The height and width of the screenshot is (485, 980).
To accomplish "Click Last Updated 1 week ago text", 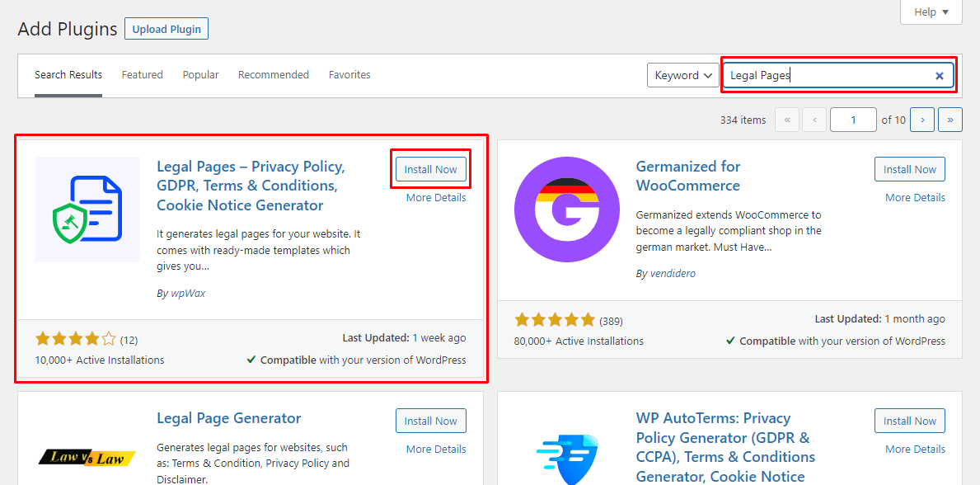I will tap(404, 338).
